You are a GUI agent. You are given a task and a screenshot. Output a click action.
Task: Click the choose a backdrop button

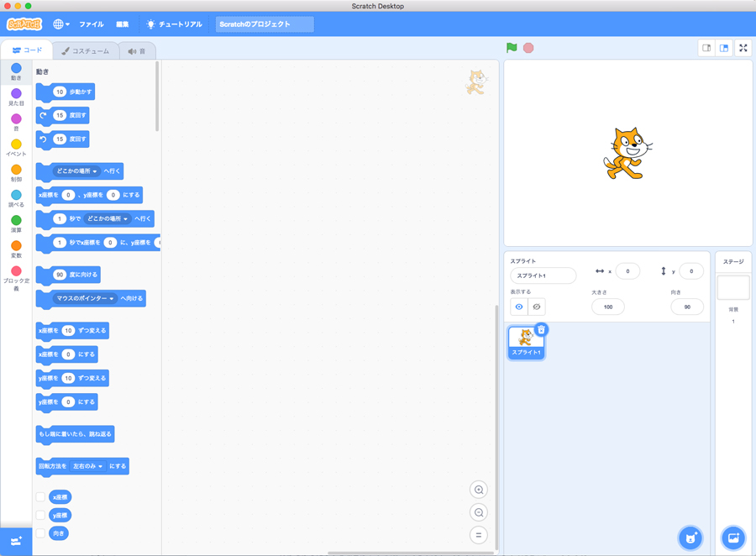click(732, 538)
